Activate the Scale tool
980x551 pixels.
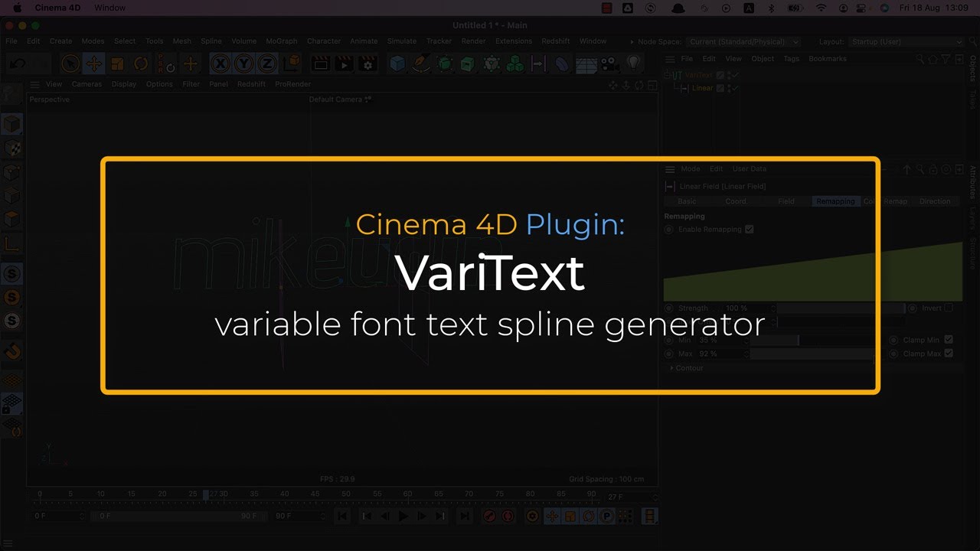click(x=117, y=64)
